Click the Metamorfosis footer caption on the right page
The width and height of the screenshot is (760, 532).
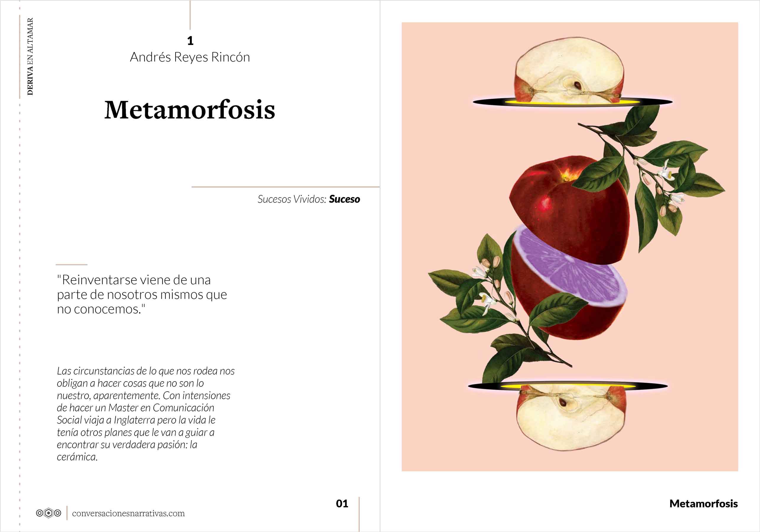pyautogui.click(x=704, y=504)
